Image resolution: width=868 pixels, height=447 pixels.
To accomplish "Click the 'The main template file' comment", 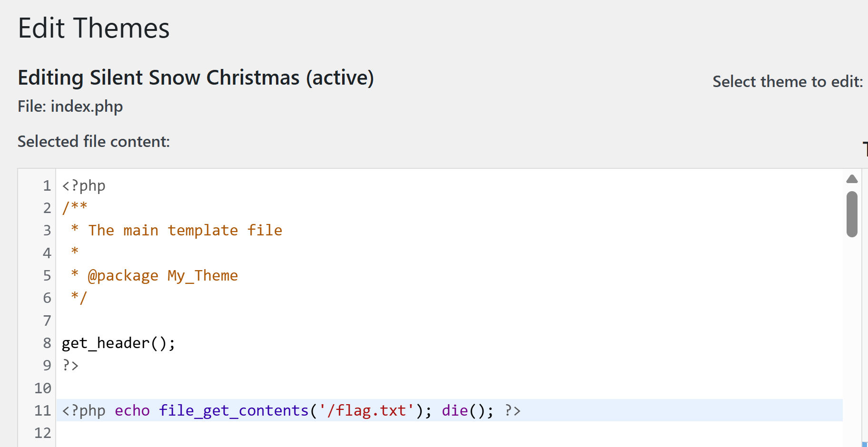I will (x=185, y=230).
